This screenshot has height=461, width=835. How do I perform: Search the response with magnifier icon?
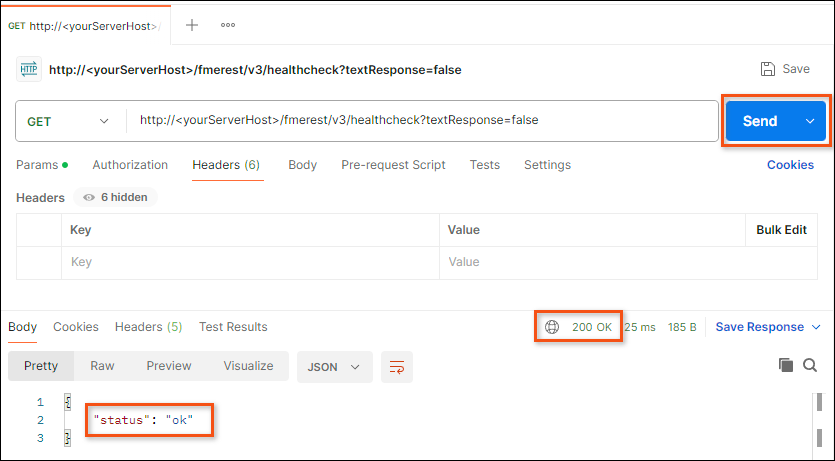812,365
